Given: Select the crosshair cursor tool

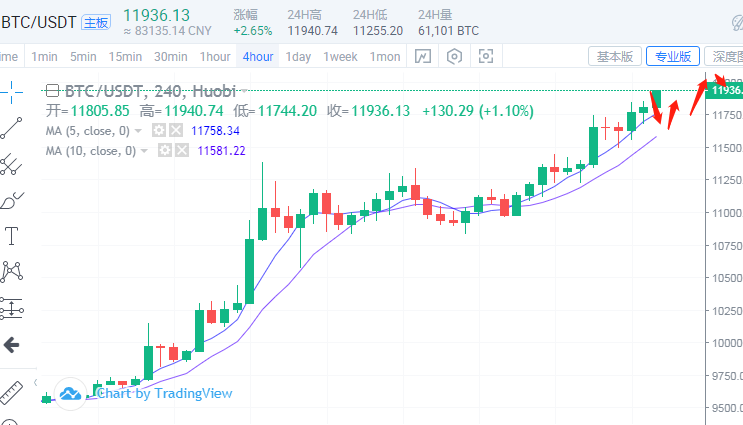Looking at the screenshot, I should click(11, 90).
